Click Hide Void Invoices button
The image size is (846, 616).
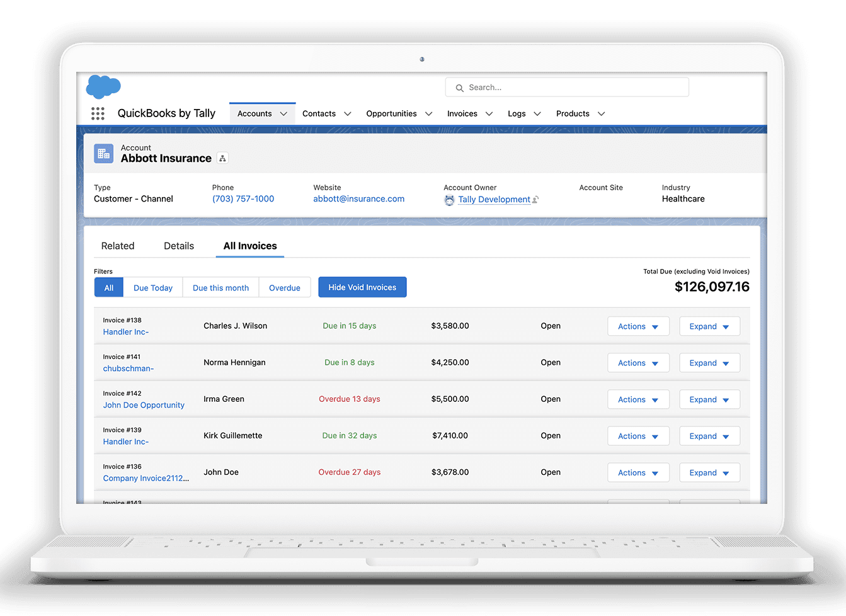(362, 287)
